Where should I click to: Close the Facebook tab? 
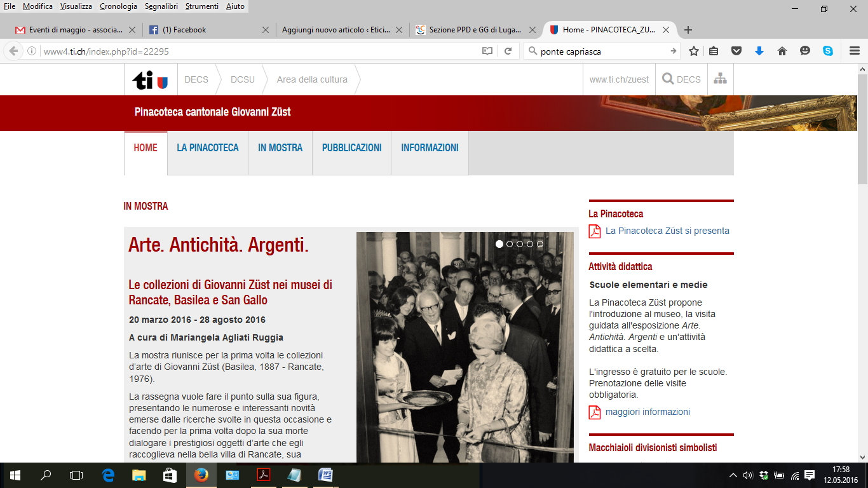click(266, 30)
